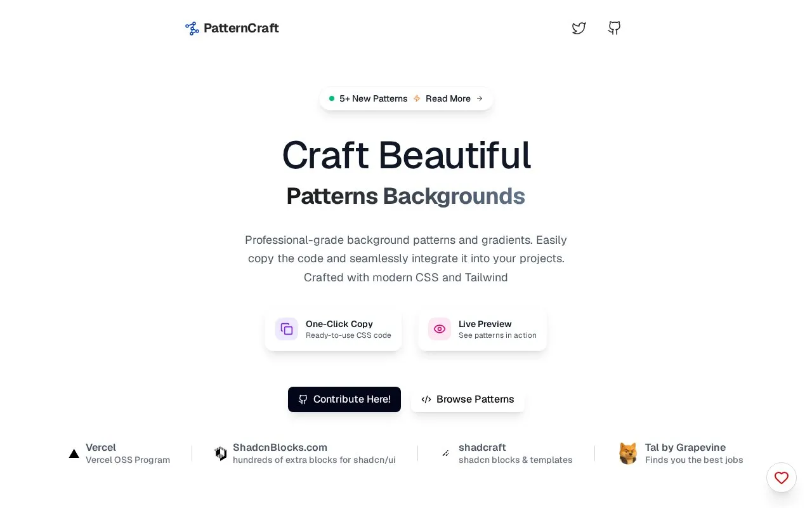Open the Vercel OSS Program sponsor link
The height and width of the screenshot is (508, 812).
click(x=120, y=453)
